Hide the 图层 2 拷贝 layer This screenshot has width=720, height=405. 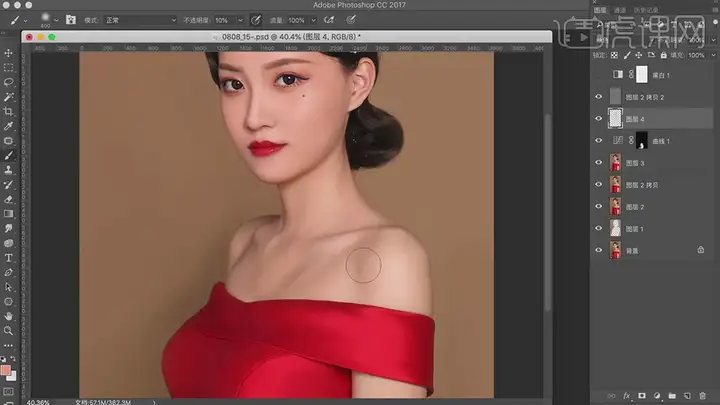point(598,185)
